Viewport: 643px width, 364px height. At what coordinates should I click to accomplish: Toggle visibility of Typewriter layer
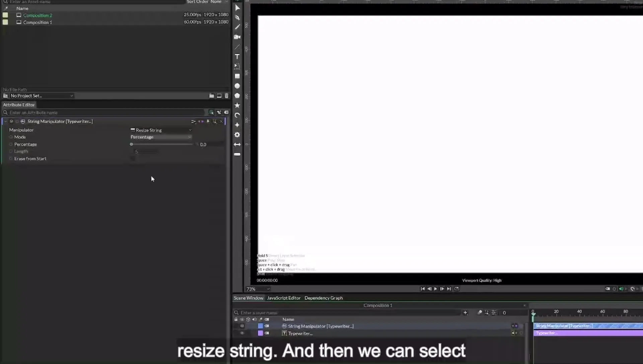[242, 333]
